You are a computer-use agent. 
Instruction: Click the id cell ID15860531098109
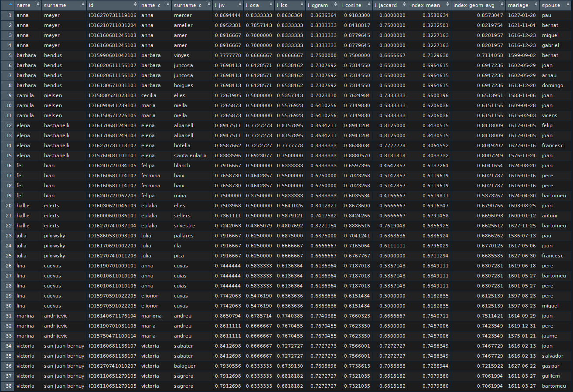point(113,236)
